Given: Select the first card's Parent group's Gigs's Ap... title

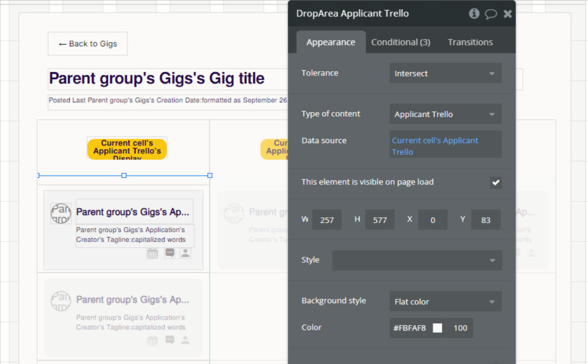Looking at the screenshot, I should pos(133,212).
